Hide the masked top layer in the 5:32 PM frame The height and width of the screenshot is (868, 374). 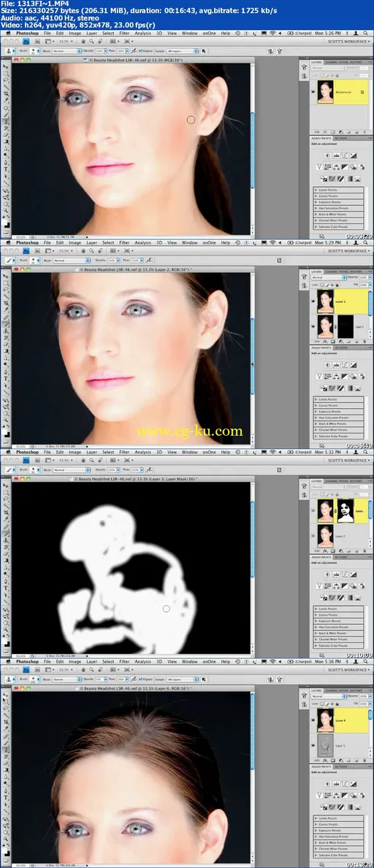tap(314, 510)
